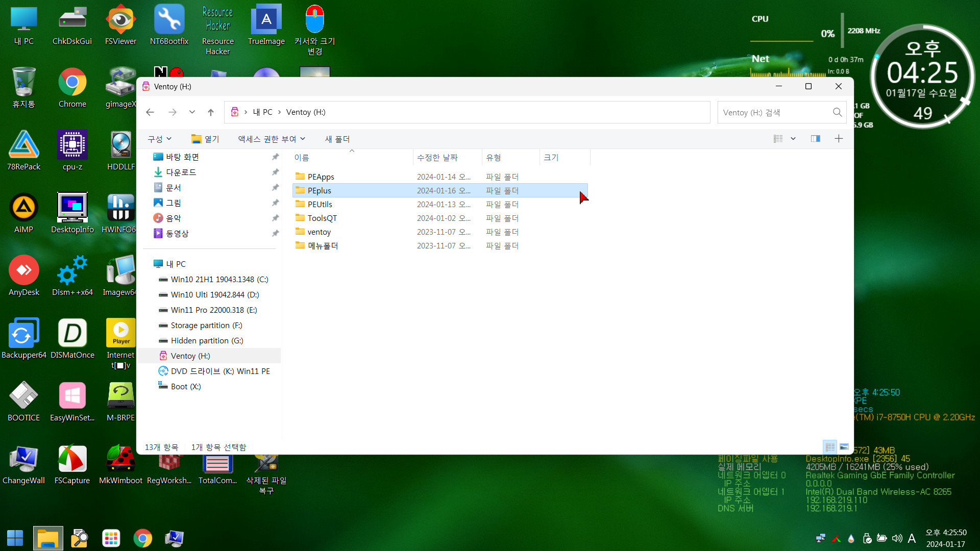Click 내 PC breadcrumb in address bar
This screenshot has height=551, width=980.
pyautogui.click(x=262, y=112)
